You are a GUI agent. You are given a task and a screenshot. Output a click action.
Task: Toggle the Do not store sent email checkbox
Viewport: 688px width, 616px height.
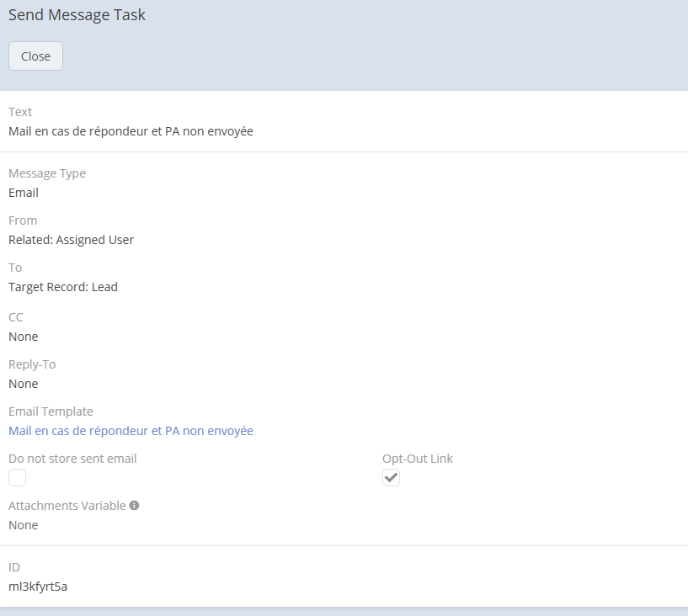tap(18, 478)
